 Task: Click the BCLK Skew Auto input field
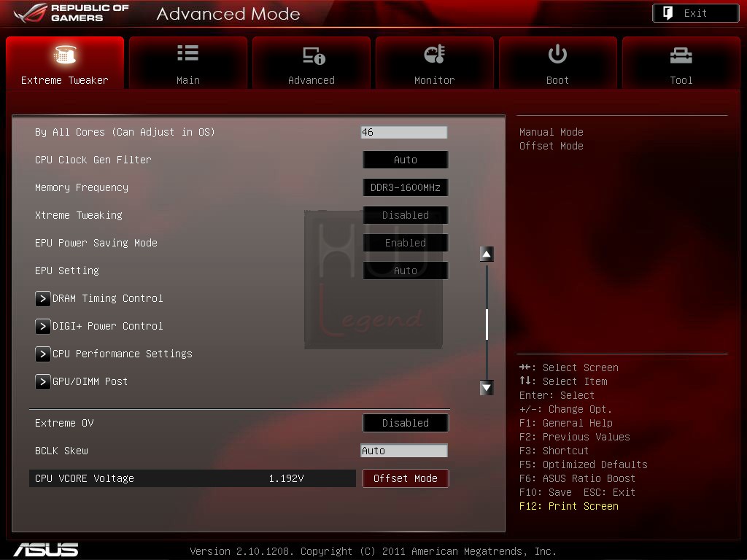click(x=404, y=451)
